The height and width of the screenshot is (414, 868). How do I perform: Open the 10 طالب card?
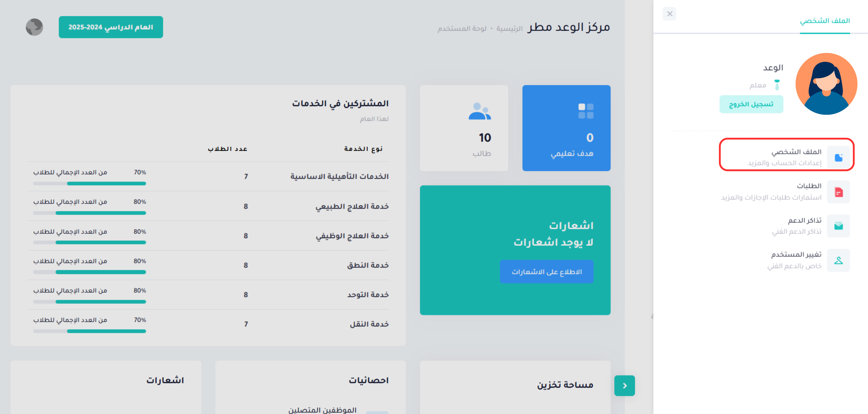(464, 128)
